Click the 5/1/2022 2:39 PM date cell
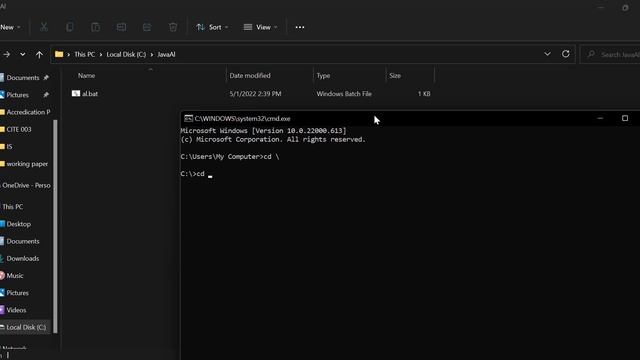640x360 pixels. 255,93
